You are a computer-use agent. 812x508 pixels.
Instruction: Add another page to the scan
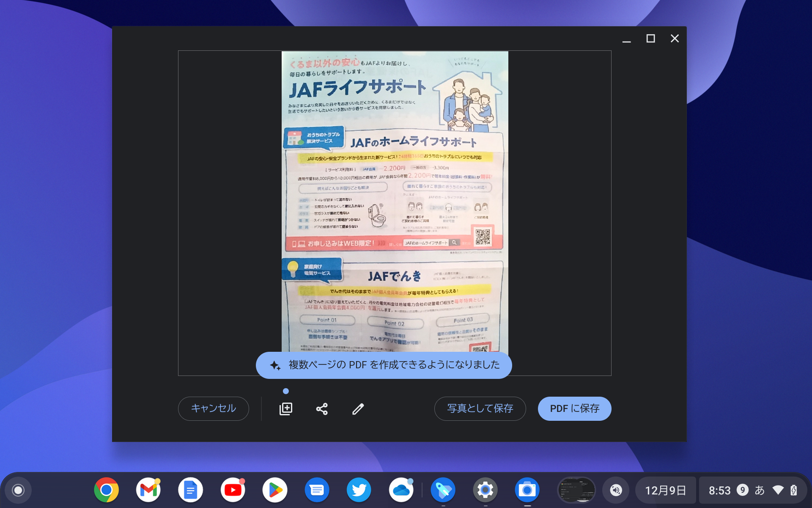(285, 409)
